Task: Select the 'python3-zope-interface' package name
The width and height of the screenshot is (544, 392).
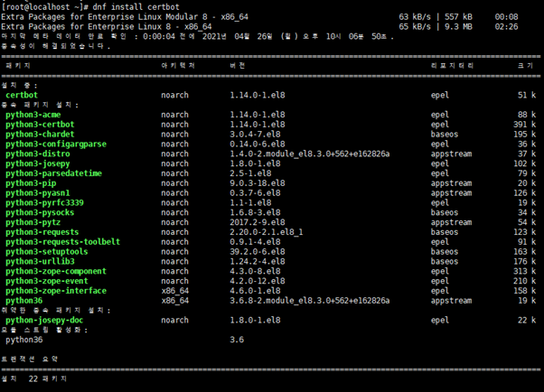Action: point(56,291)
